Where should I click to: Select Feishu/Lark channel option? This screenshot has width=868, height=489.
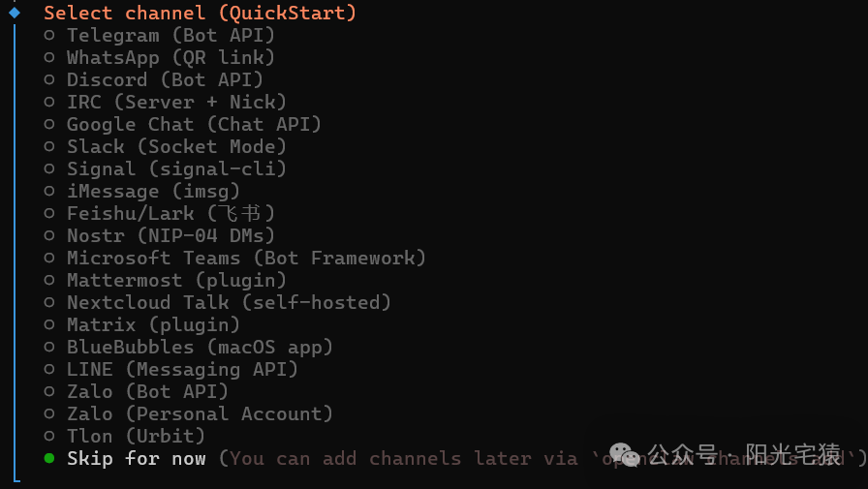point(160,213)
